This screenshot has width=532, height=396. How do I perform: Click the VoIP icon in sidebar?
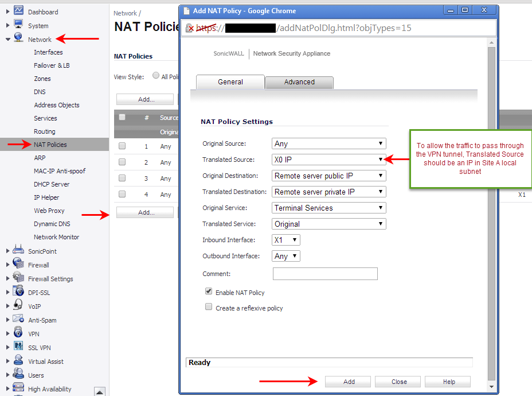[18, 306]
